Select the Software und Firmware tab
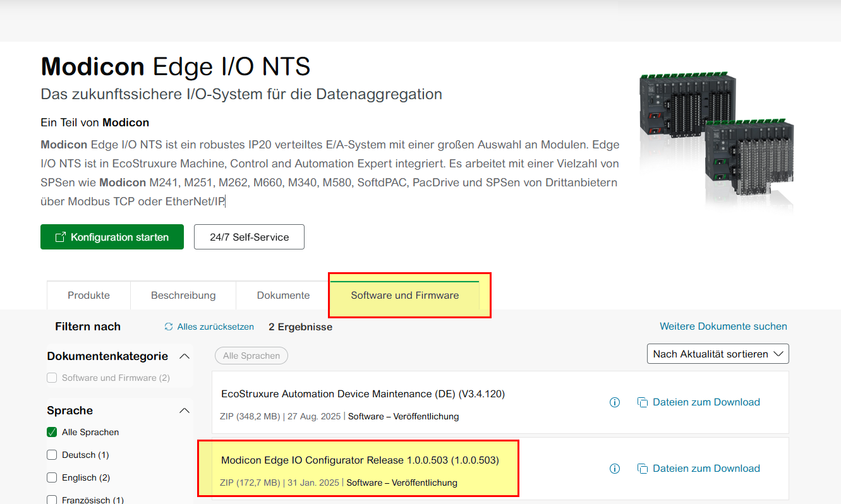This screenshot has height=504, width=841. [405, 296]
